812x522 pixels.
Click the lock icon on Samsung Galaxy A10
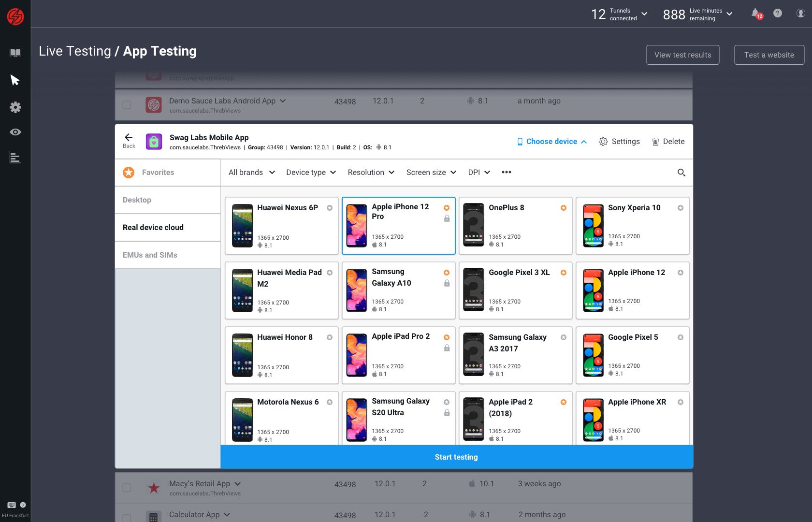coord(447,283)
